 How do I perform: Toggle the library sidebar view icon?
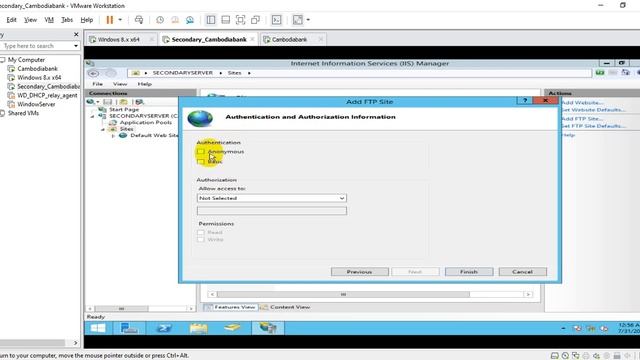click(x=211, y=20)
